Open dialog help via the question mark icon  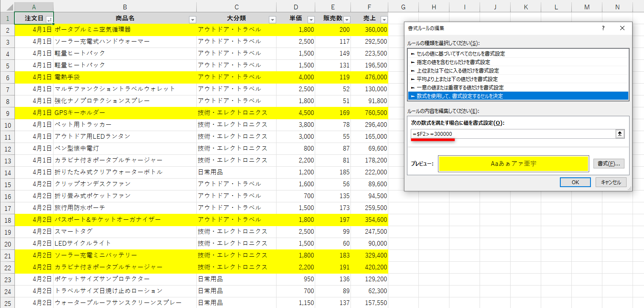(x=603, y=28)
